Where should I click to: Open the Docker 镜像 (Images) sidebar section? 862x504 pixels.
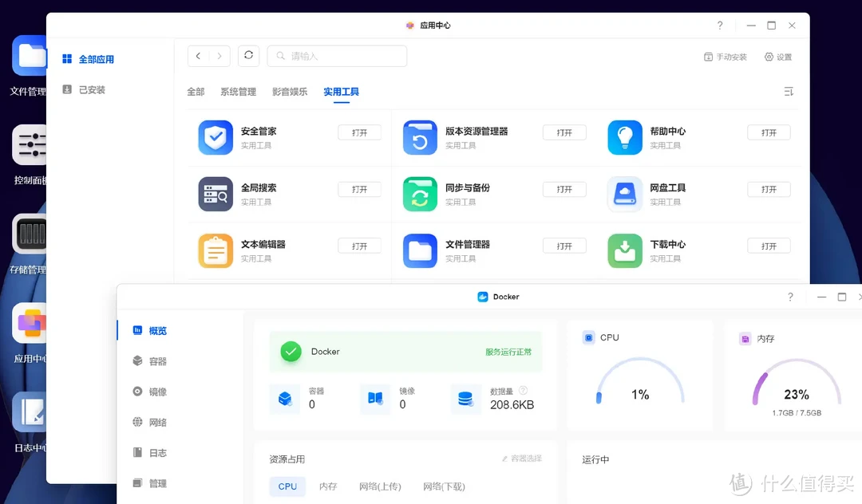click(157, 392)
